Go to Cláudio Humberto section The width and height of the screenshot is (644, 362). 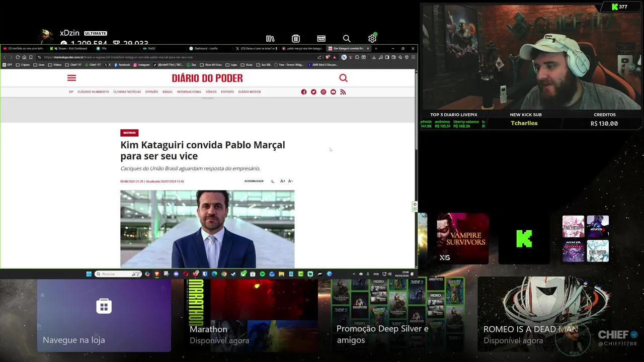(93, 92)
